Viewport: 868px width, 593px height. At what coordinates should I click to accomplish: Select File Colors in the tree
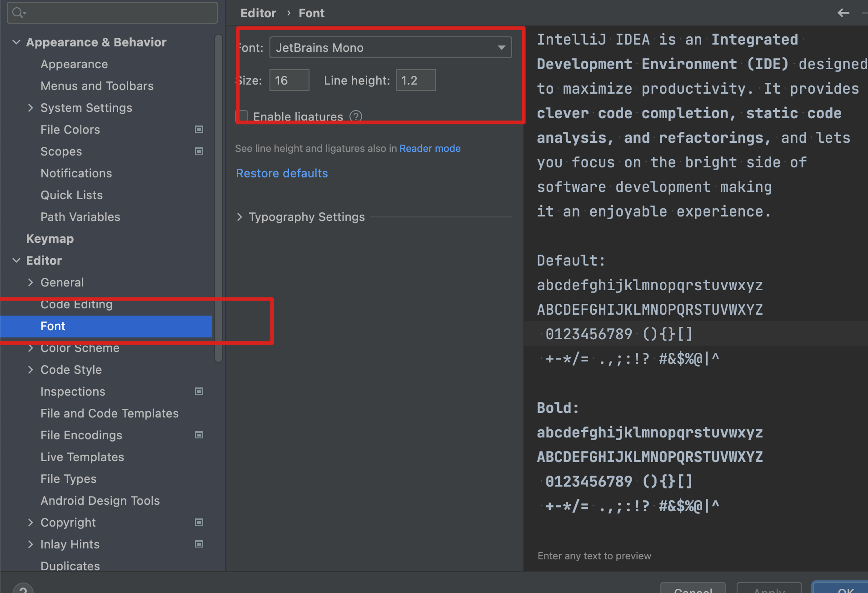coord(70,130)
